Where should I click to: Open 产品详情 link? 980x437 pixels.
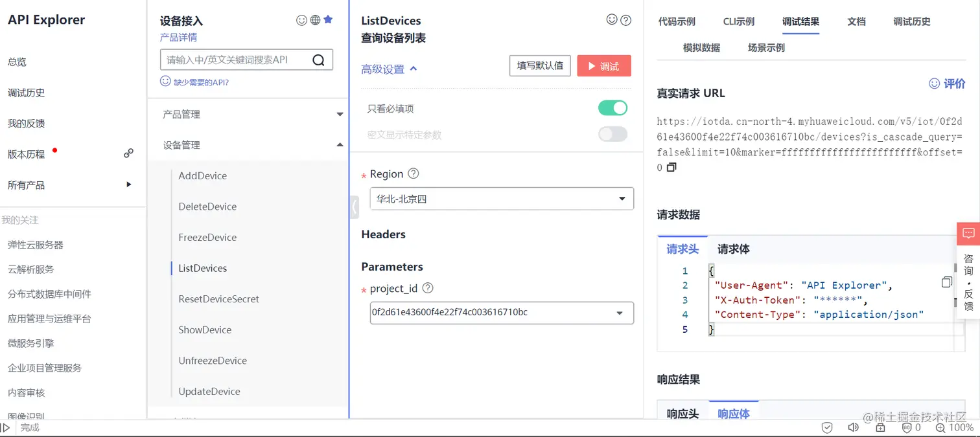click(x=178, y=38)
